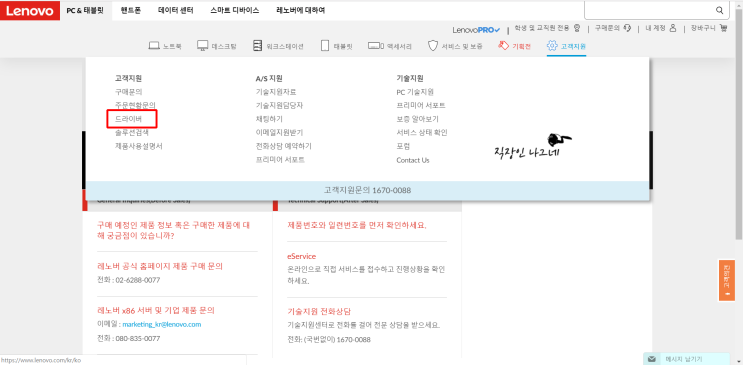This screenshot has width=743, height=365.
Task: Open the 기술지원담당자 menu entry
Action: coord(280,105)
